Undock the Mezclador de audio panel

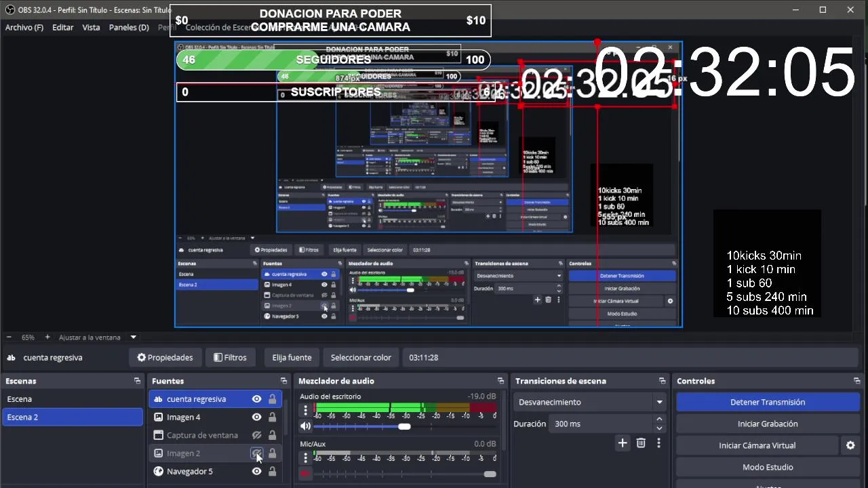[x=500, y=381]
